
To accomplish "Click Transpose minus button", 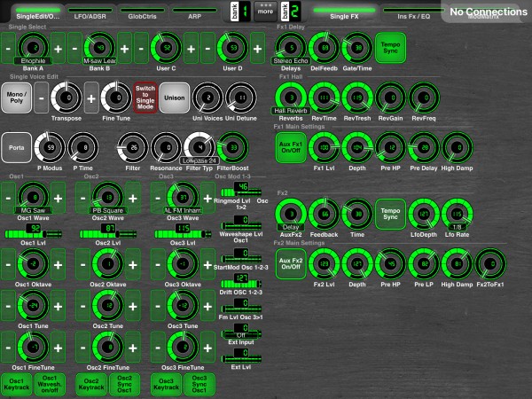I will (42, 98).
